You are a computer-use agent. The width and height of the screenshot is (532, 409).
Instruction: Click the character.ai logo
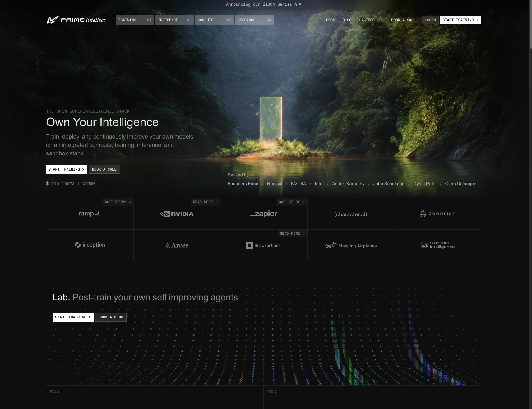coord(351,214)
